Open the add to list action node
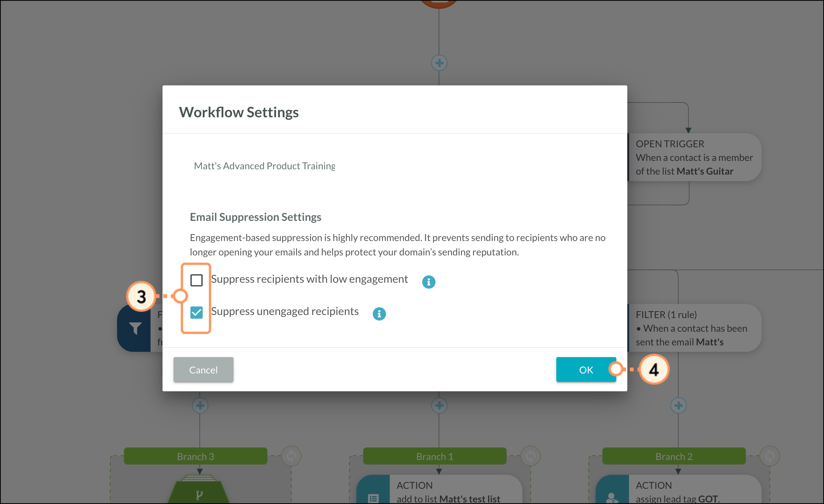 pos(448,492)
